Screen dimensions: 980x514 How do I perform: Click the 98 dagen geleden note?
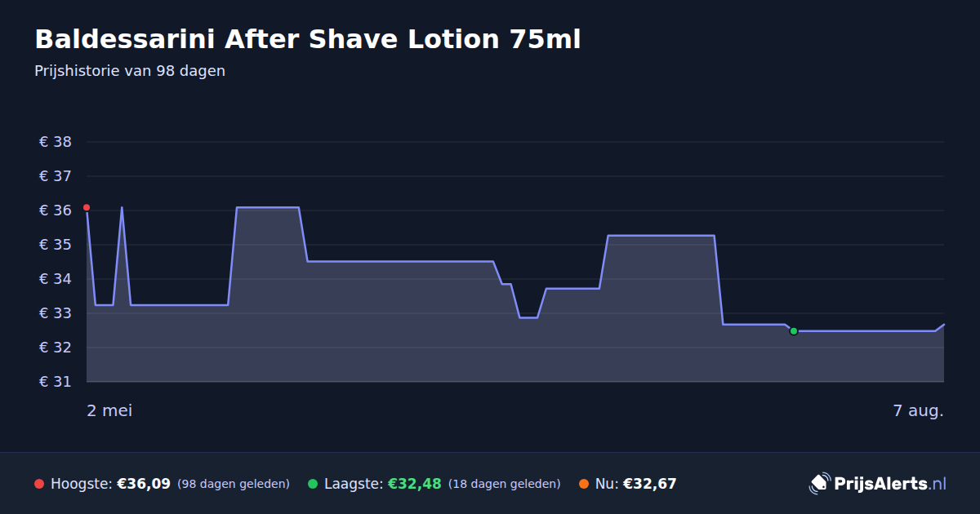click(234, 484)
